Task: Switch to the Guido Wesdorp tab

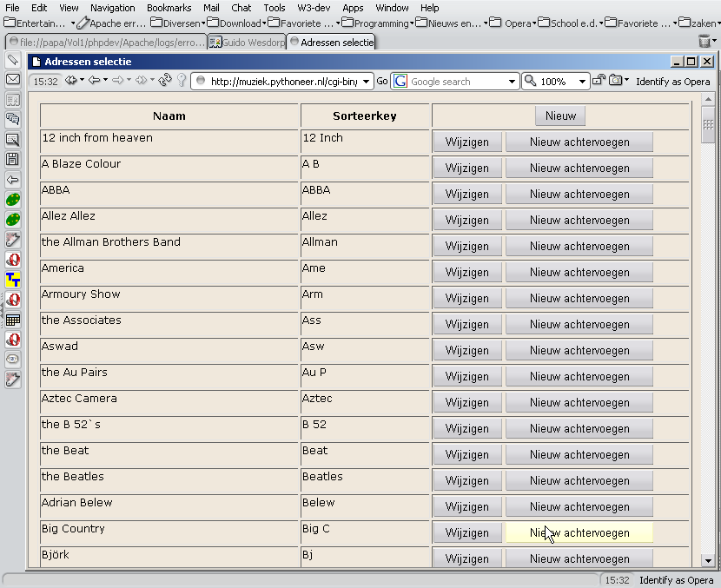Action: (x=247, y=42)
